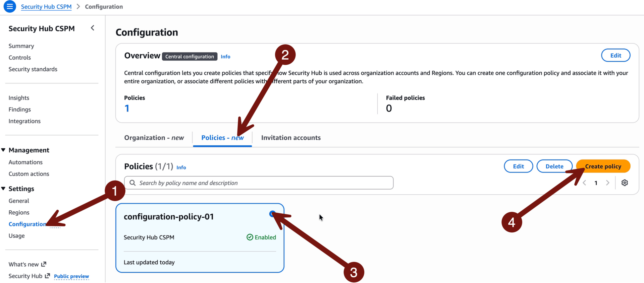Click the Security Hub external link icon

47,276
